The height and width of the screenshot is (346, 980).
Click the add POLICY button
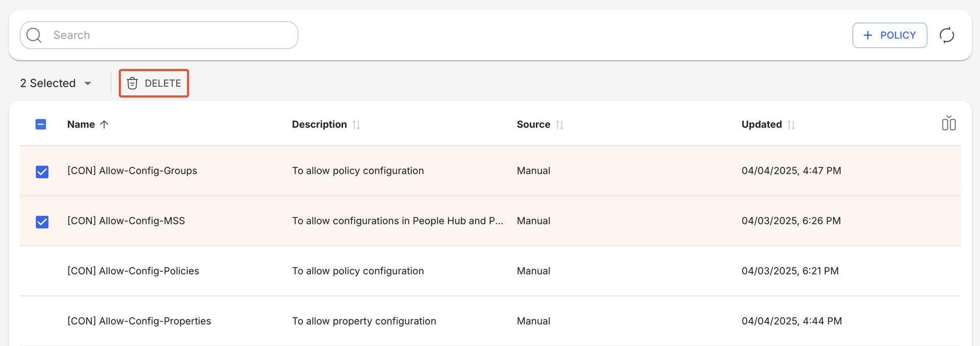tap(889, 35)
